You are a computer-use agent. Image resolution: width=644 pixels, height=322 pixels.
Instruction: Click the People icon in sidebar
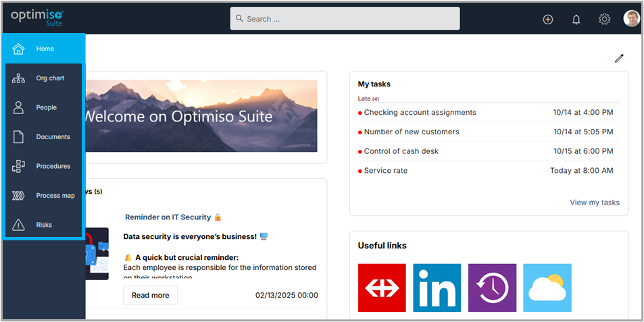18,107
